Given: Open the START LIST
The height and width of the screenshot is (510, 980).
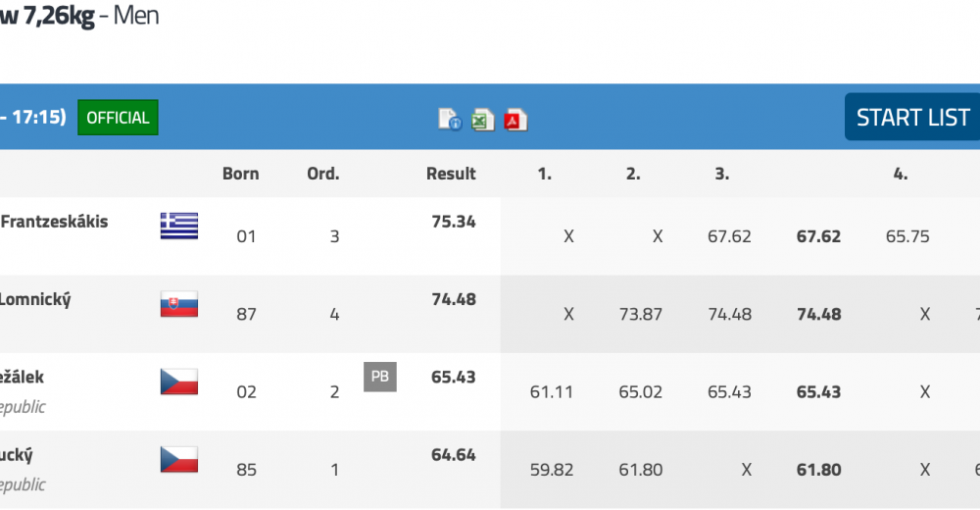Looking at the screenshot, I should point(912,117).
